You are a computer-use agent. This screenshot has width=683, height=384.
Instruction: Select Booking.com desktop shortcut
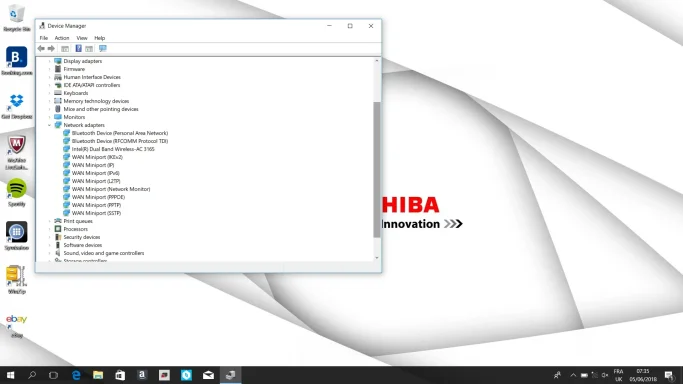17,61
